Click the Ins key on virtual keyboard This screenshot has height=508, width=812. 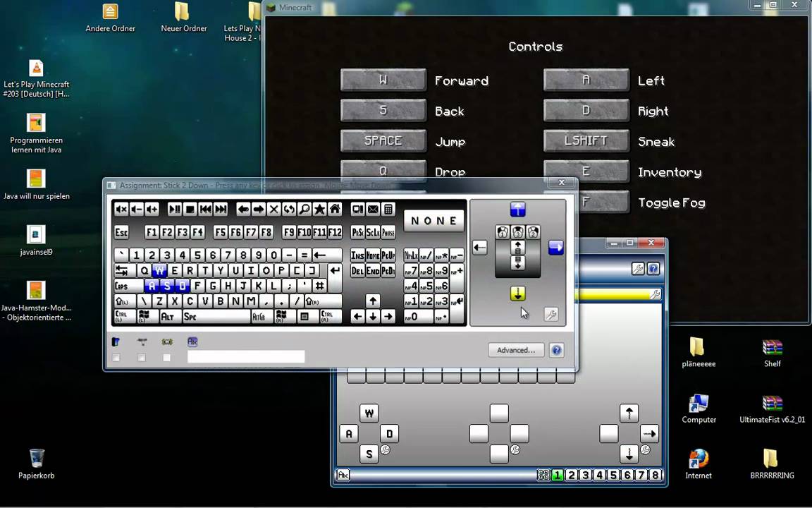coord(358,255)
